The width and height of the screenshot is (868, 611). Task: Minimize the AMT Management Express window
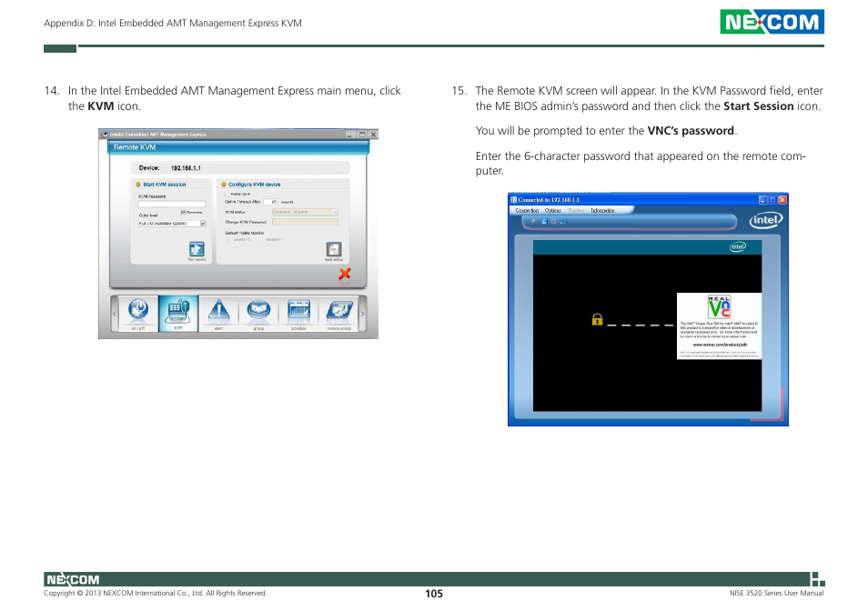350,135
